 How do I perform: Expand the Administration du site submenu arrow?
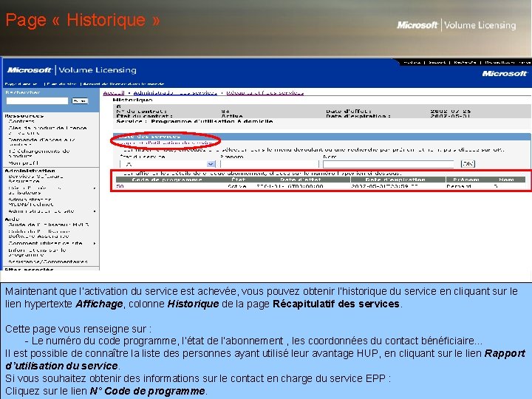coord(95,211)
